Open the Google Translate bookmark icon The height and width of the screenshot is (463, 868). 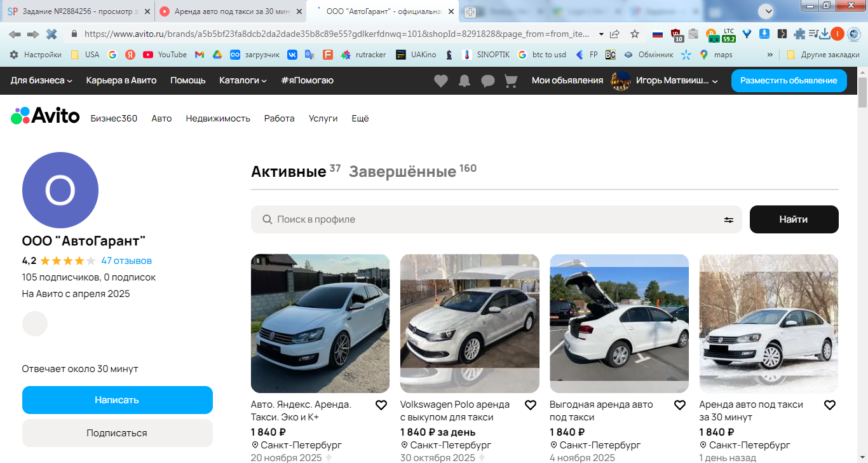click(310, 55)
